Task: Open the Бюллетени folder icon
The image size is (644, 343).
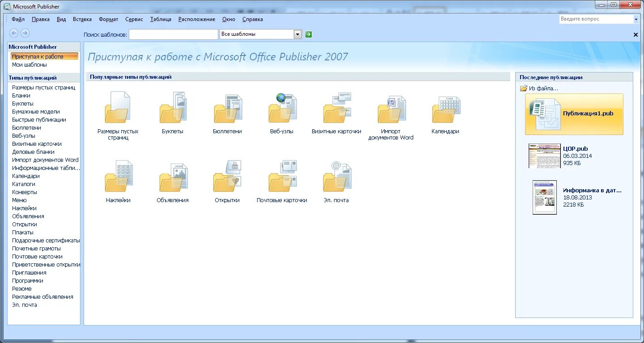Action: [x=228, y=108]
